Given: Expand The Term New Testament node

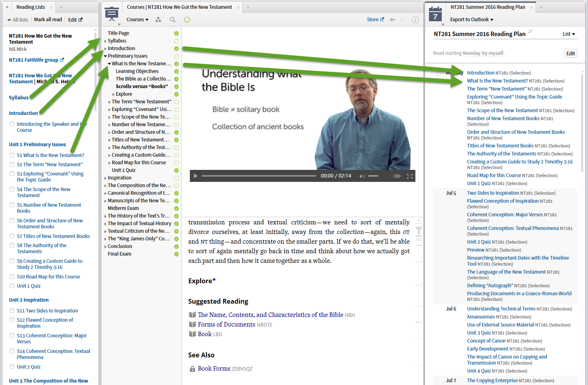Looking at the screenshot, I should [x=109, y=102].
